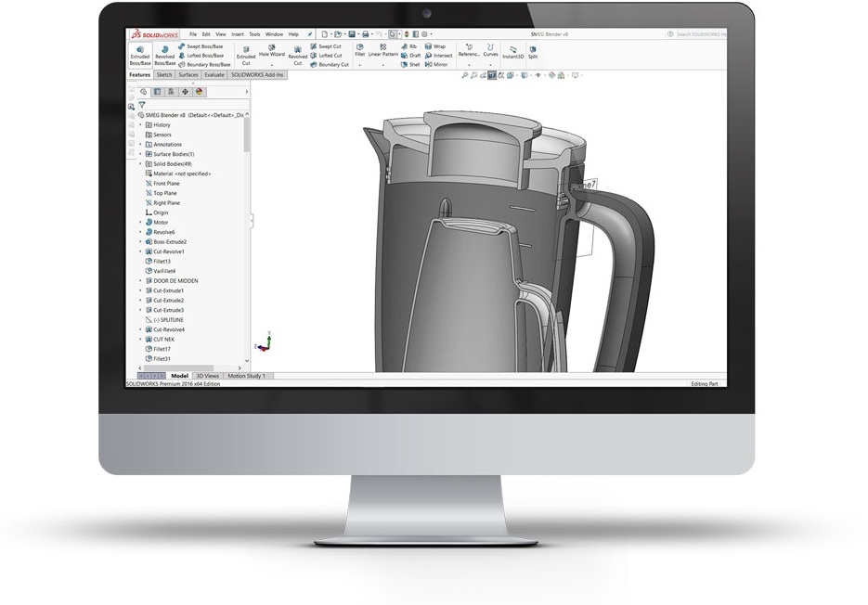Expand Solid Bodies(49) in the feature tree

139,164
